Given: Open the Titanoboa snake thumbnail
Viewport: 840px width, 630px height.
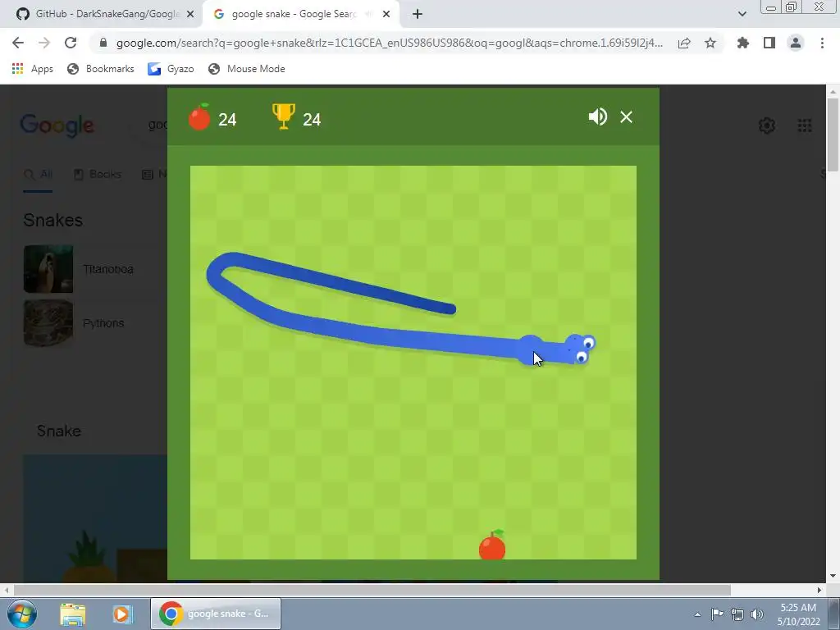Looking at the screenshot, I should pos(48,269).
